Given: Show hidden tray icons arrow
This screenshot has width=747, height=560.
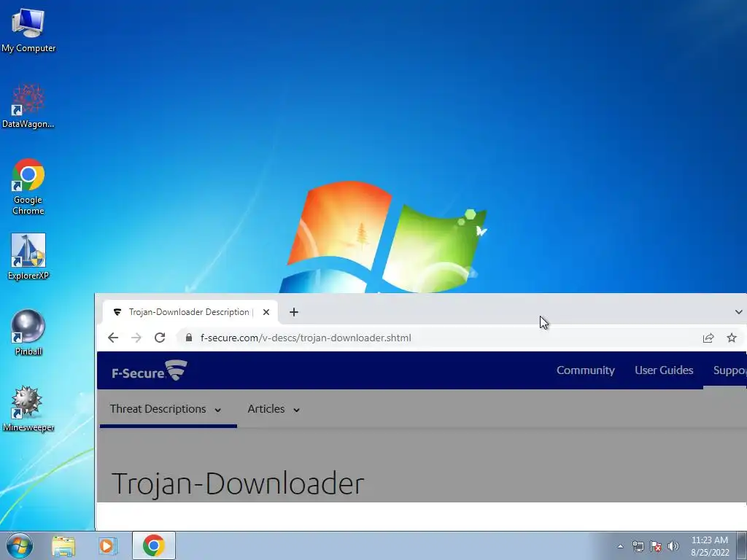Looking at the screenshot, I should (x=620, y=546).
